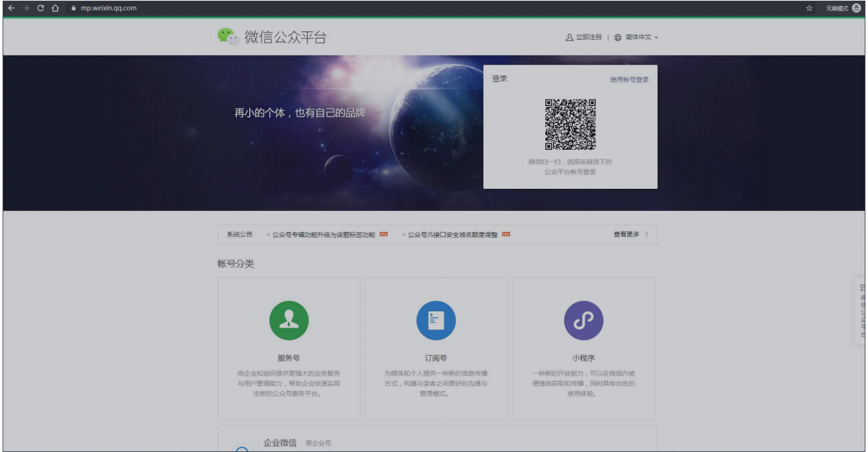Viewport: 868px width, 452px height.
Task: Open the incognito mode profile icon
Action: (856, 8)
